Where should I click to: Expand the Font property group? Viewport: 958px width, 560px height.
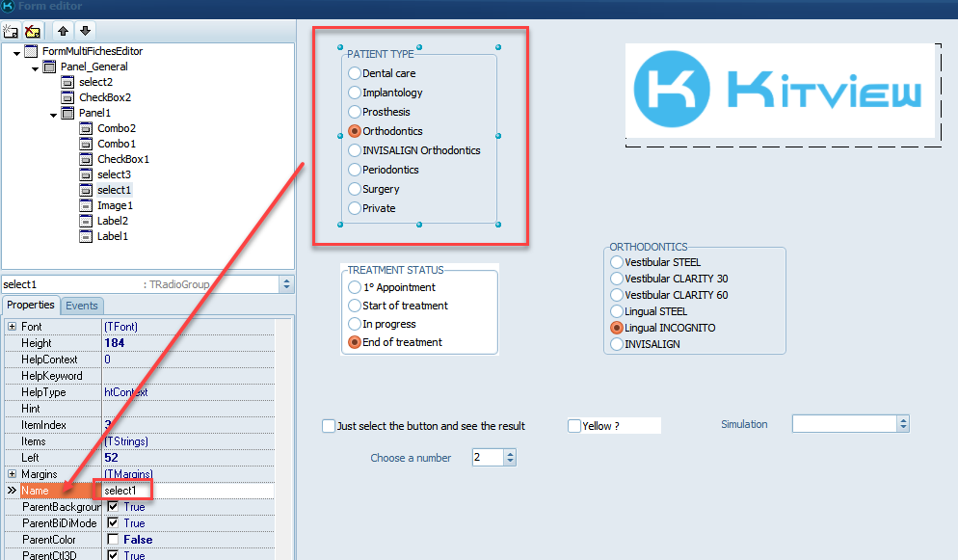[x=12, y=327]
